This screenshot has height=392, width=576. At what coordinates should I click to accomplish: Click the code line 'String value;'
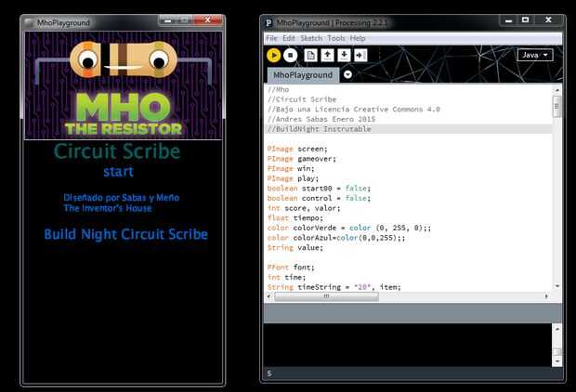click(295, 248)
